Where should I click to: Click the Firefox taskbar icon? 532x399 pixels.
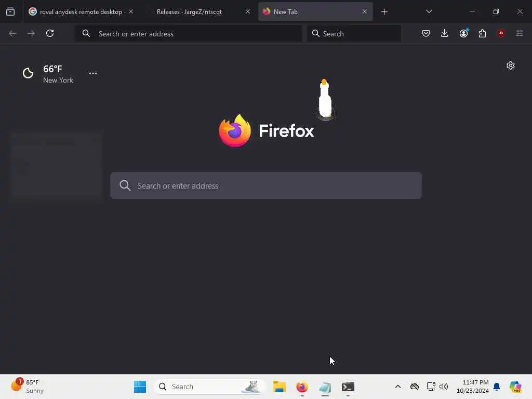click(302, 387)
